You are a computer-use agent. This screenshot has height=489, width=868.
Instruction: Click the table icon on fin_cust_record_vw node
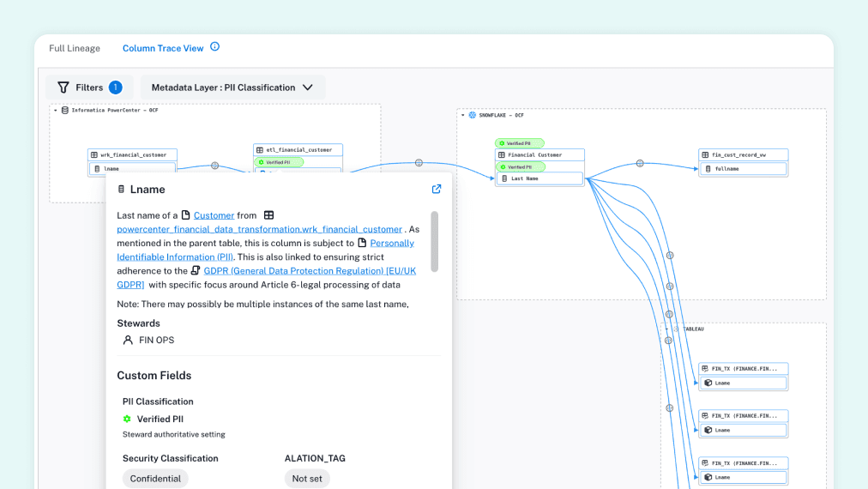pyautogui.click(x=706, y=155)
